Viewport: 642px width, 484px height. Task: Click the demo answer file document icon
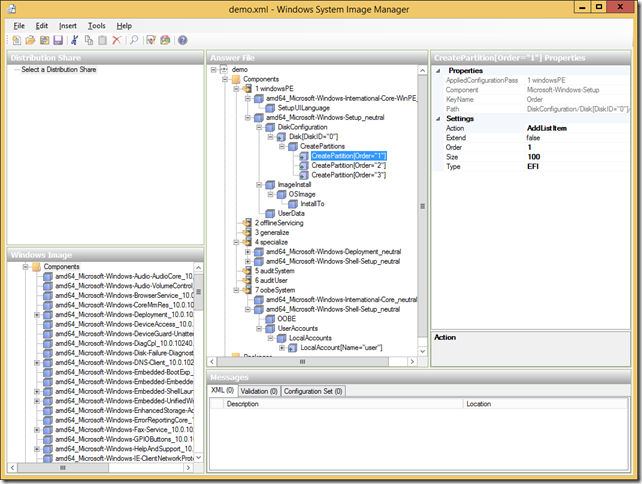click(x=224, y=69)
